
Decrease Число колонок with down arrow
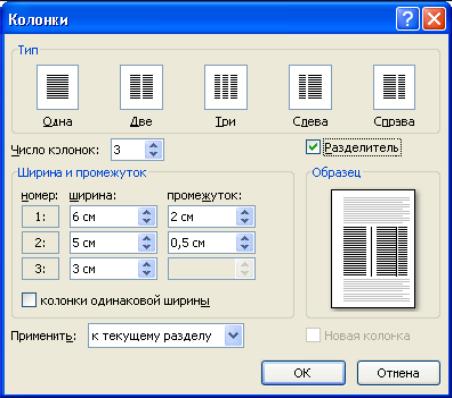pos(154,154)
